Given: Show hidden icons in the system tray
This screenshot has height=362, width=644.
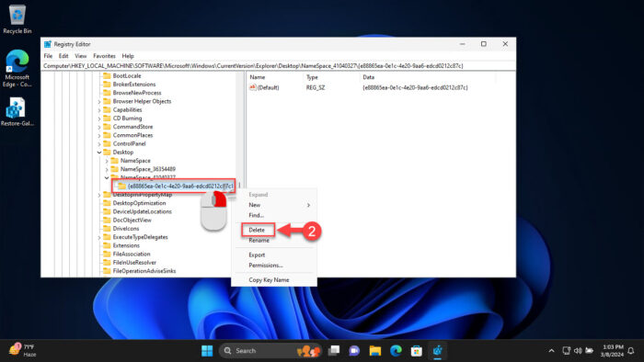Looking at the screenshot, I should [x=552, y=351].
